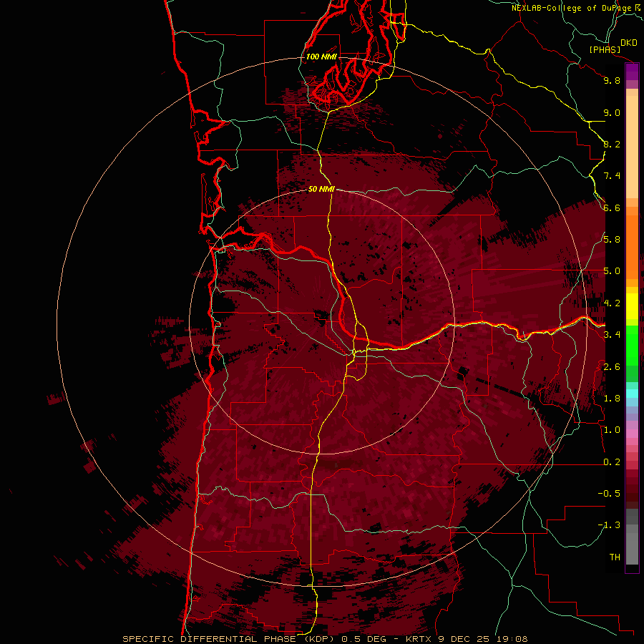Click the 9.0 value on the color scale
This screenshot has width=644, height=644.
(612, 113)
